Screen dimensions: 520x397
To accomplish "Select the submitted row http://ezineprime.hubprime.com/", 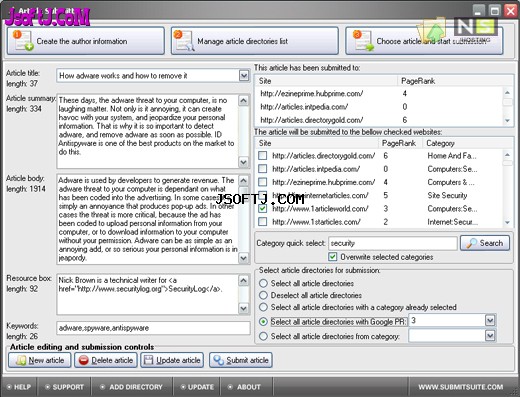I will (x=378, y=93).
